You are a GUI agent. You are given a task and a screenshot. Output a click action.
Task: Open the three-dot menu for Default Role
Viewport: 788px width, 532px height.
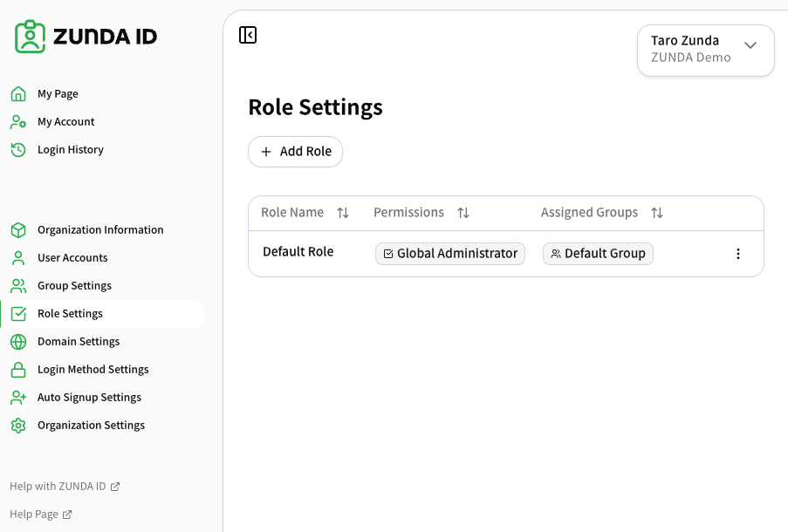737,254
